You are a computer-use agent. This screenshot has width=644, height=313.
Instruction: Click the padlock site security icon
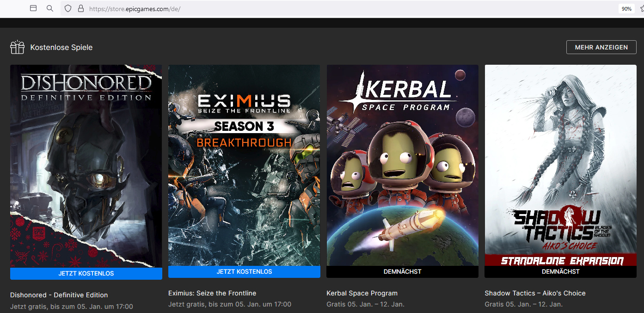pos(81,8)
